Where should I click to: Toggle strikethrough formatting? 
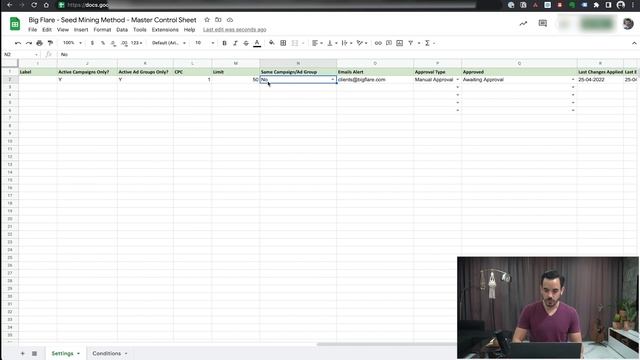(x=246, y=43)
